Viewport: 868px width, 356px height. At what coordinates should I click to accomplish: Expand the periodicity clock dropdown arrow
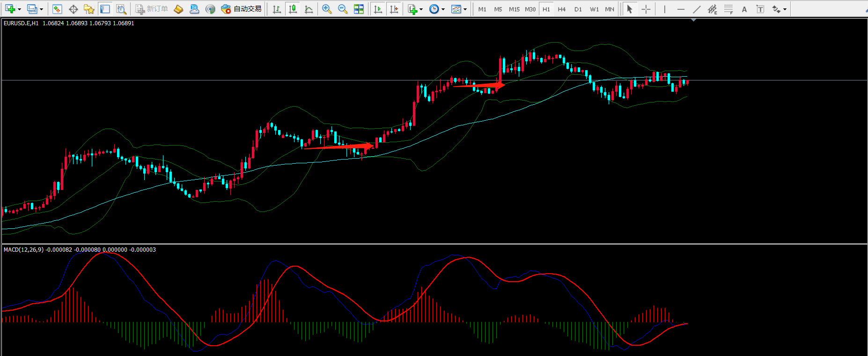443,9
